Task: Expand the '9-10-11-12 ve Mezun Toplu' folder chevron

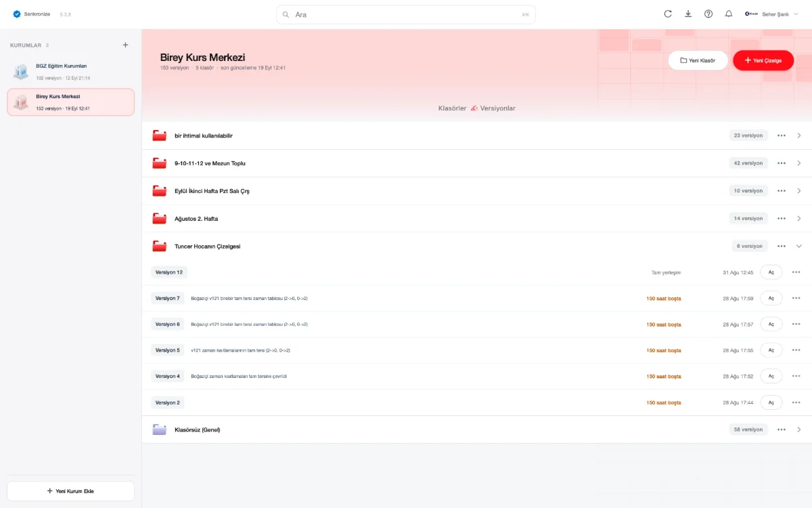Action: click(x=799, y=163)
